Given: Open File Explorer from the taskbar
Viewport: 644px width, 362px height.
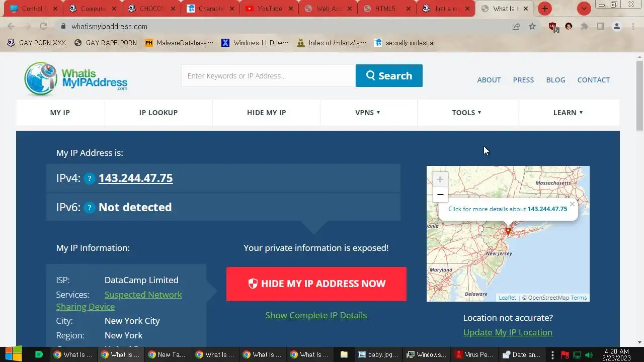Looking at the screenshot, I should 344,354.
